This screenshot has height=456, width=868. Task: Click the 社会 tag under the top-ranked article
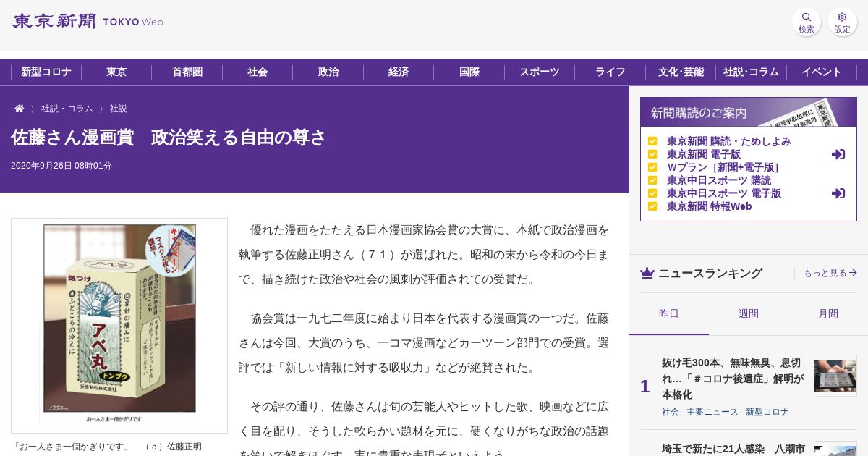(671, 412)
